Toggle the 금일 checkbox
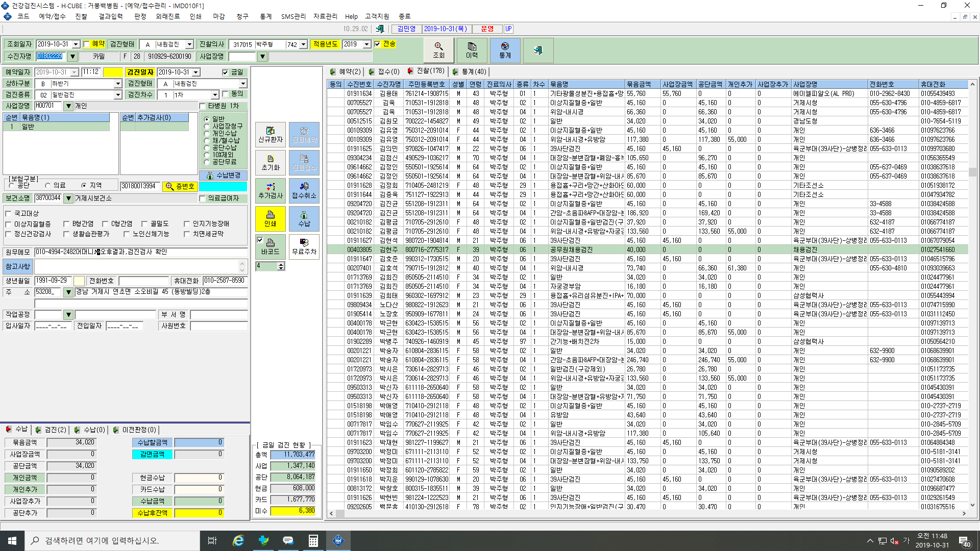 pyautogui.click(x=225, y=72)
